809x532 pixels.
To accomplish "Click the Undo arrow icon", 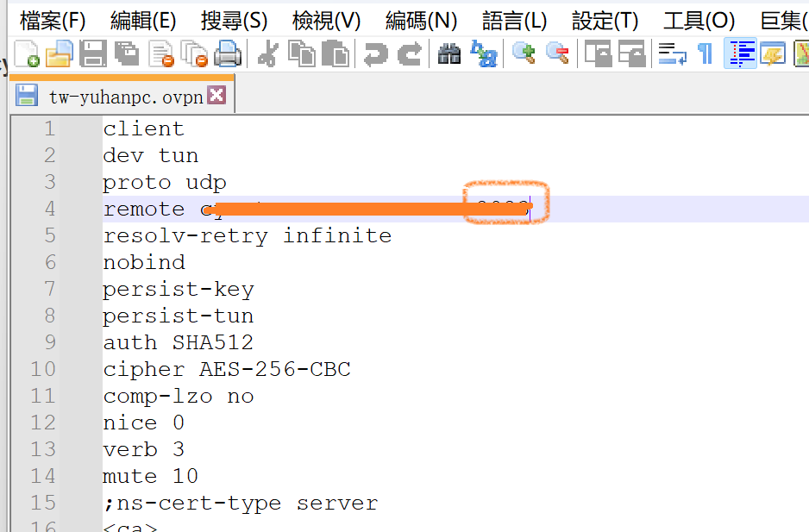I will pyautogui.click(x=375, y=54).
